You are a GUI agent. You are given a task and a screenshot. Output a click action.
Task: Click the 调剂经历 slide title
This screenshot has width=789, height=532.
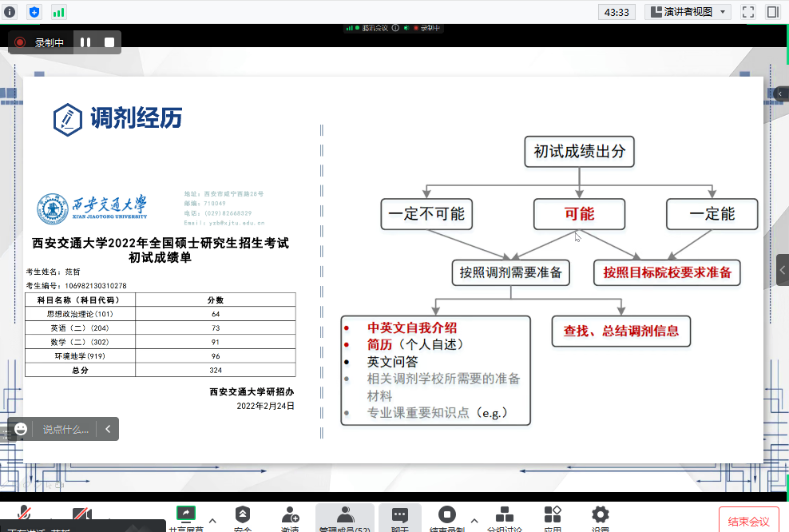tap(137, 118)
